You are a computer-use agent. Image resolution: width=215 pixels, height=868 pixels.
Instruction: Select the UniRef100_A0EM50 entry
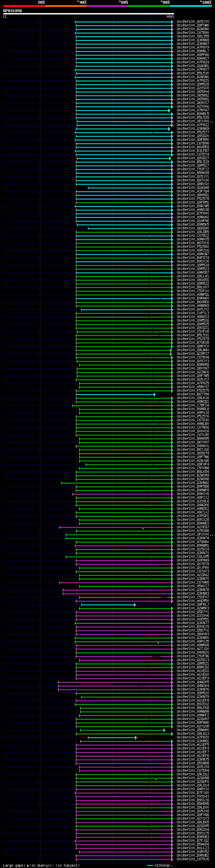(193, 601)
